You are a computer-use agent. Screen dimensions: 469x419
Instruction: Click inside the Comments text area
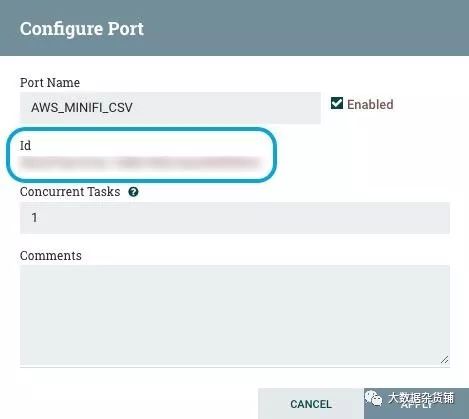tap(235, 315)
